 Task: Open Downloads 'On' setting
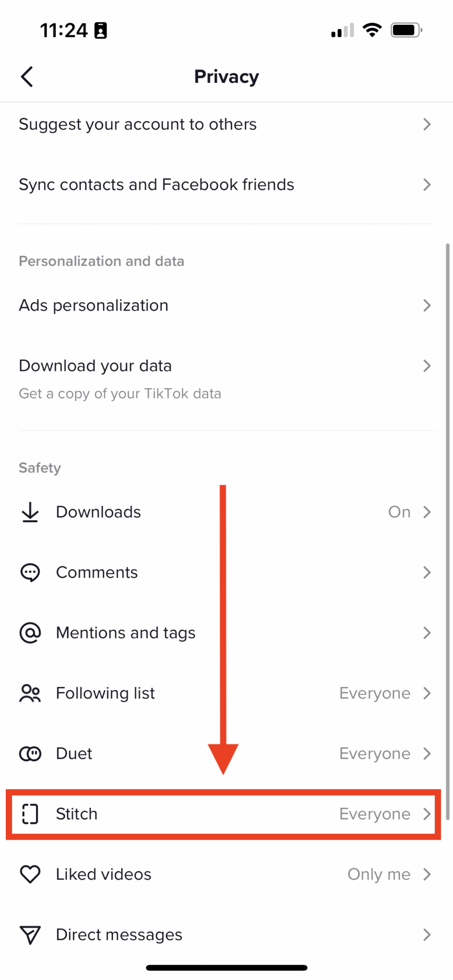[399, 512]
